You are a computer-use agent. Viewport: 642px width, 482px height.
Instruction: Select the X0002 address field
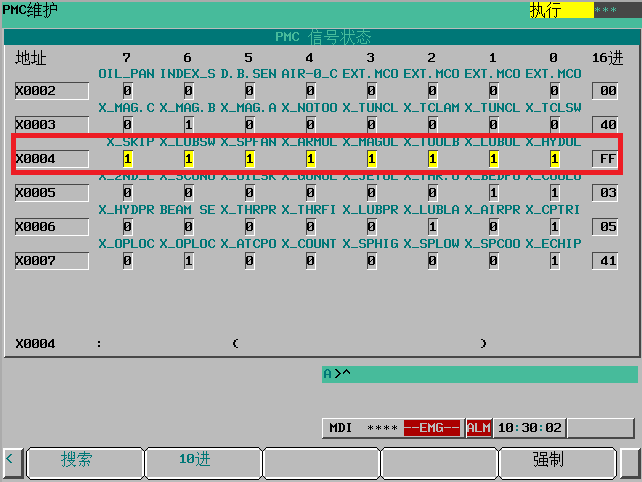pos(50,91)
